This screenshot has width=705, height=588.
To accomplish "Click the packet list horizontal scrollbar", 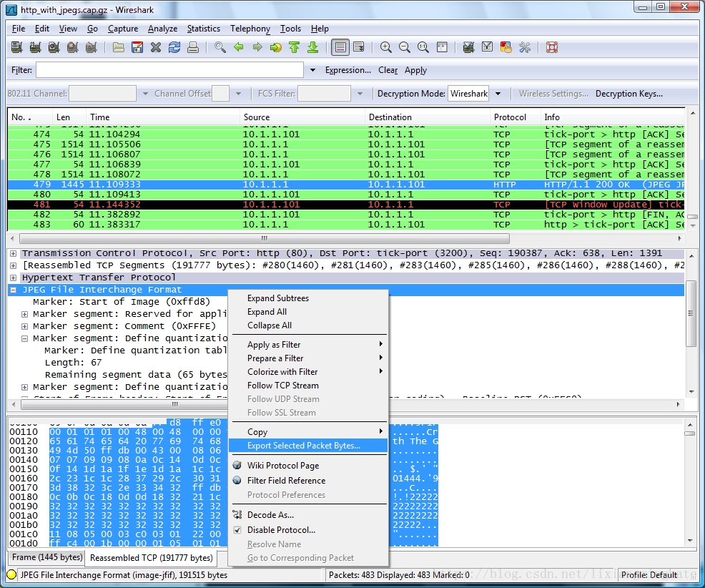I will (265, 238).
